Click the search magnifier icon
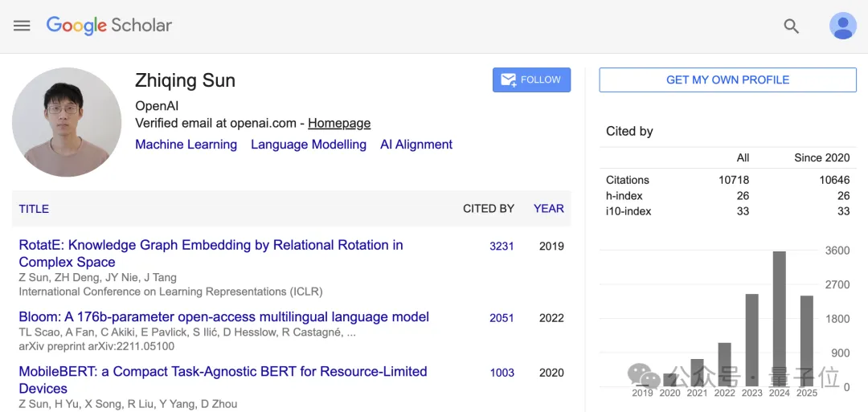This screenshot has height=412, width=868. (791, 26)
